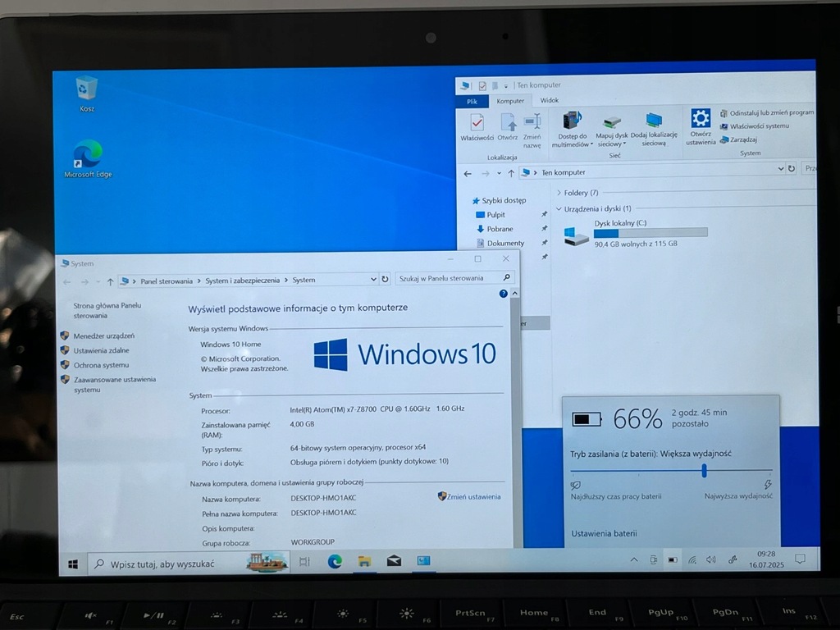Collapse Urządzenia i dyski (1) group

(559, 209)
